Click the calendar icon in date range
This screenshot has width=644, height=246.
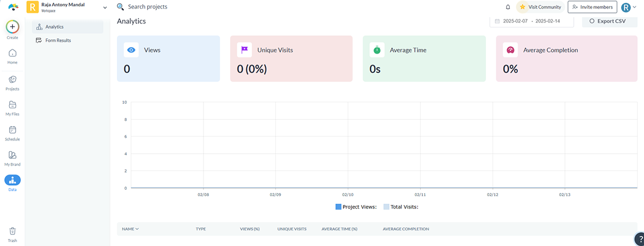point(497,21)
